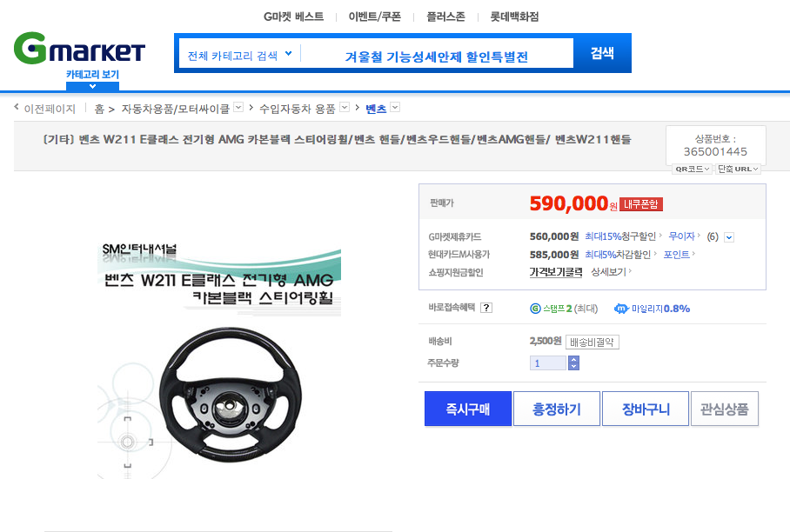The width and height of the screenshot is (790, 532).
Task: Expand the dropdown next to 벤츠
Action: (x=395, y=107)
